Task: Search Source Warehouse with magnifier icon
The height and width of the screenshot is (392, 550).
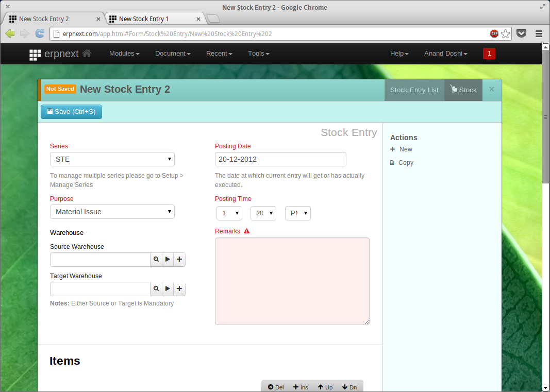Action: pyautogui.click(x=156, y=260)
